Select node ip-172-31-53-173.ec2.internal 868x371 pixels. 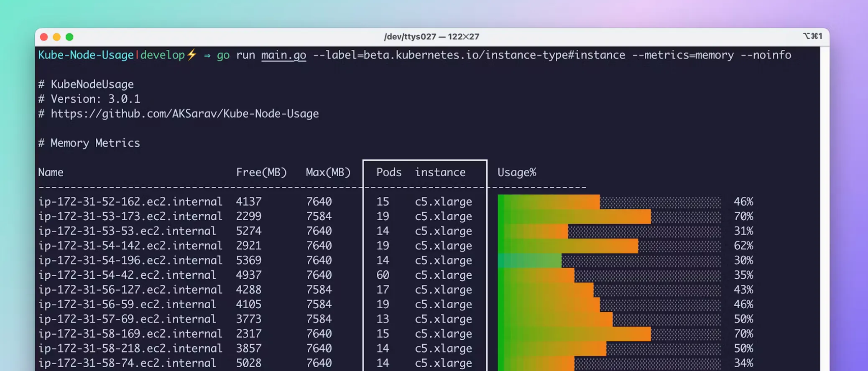(x=130, y=216)
